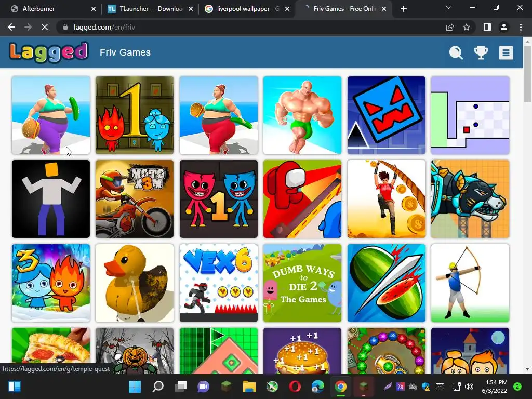This screenshot has height=399, width=532.
Task: Play the burger clicker +1 game
Action: 302,351
